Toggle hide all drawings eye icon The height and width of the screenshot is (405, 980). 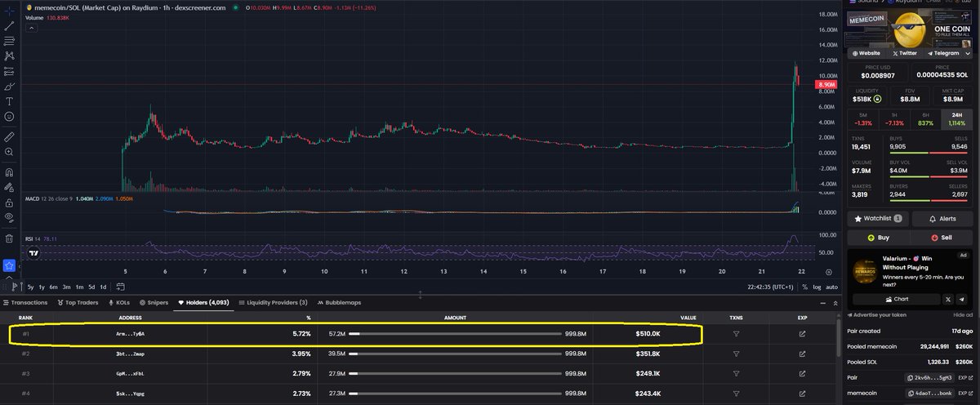(9, 218)
